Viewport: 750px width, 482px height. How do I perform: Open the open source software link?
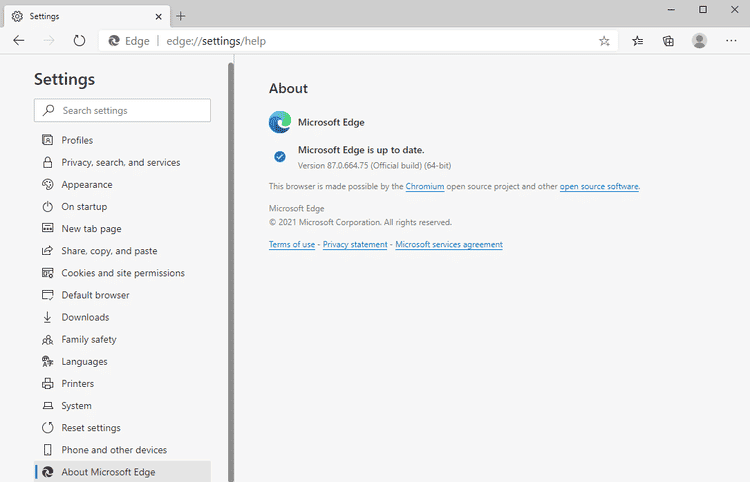click(x=599, y=186)
